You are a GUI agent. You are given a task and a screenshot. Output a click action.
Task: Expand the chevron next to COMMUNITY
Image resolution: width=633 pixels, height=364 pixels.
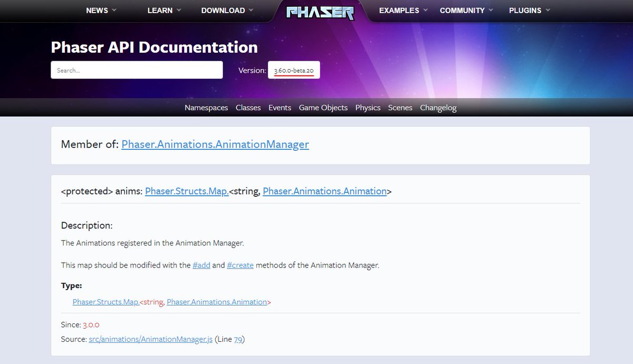tap(491, 10)
